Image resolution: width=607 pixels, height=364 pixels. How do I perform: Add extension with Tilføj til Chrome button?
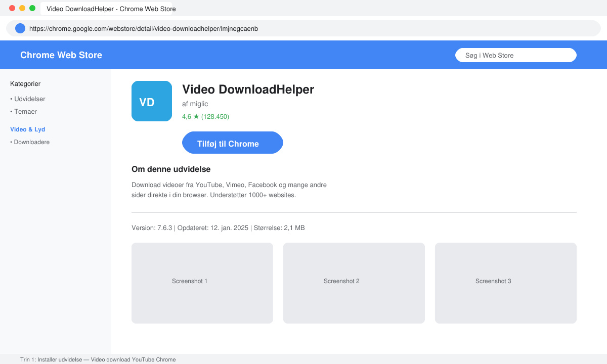233,143
